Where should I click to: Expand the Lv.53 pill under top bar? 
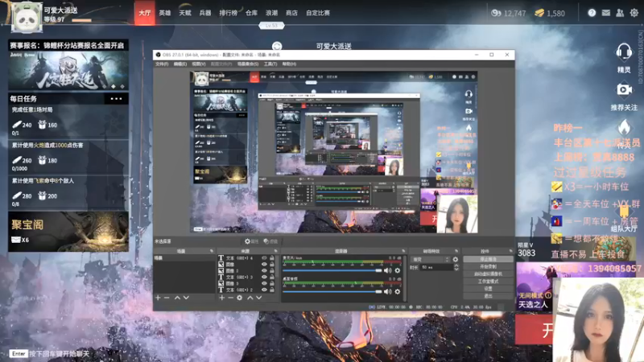pyautogui.click(x=271, y=26)
